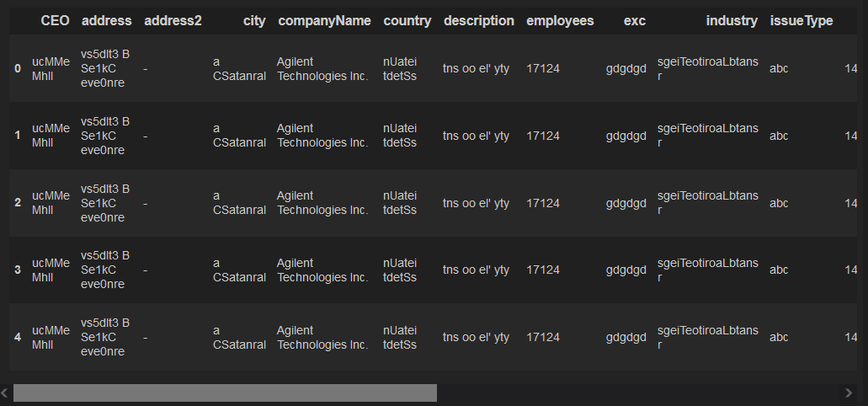Screen dimensions: 868x406
Task: Click city cell a CSatanral in row 2
Action: pos(240,203)
